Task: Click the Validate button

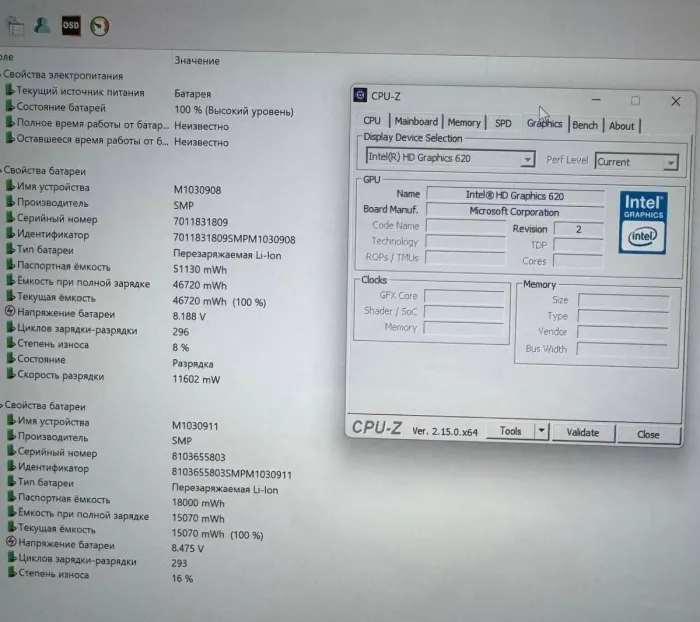Action: (583, 432)
